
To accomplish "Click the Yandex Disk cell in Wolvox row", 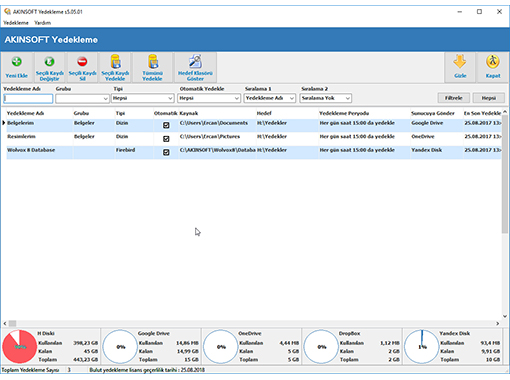I will click(x=426, y=150).
